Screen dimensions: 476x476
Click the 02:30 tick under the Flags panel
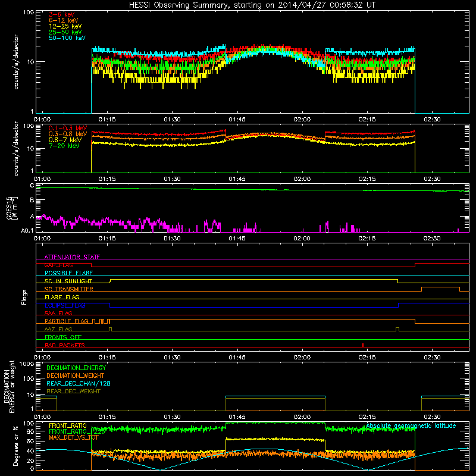tap(432, 358)
